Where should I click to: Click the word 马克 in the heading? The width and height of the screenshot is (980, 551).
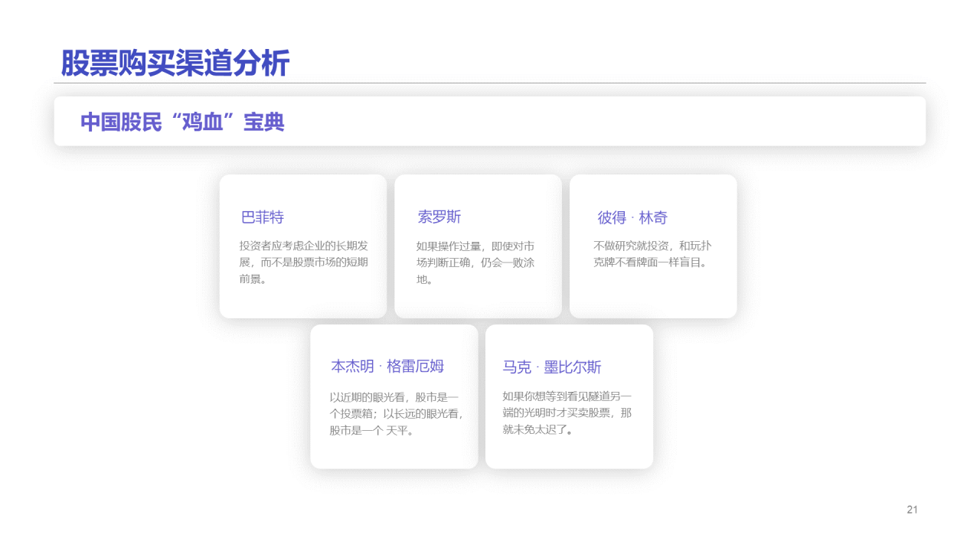[517, 367]
